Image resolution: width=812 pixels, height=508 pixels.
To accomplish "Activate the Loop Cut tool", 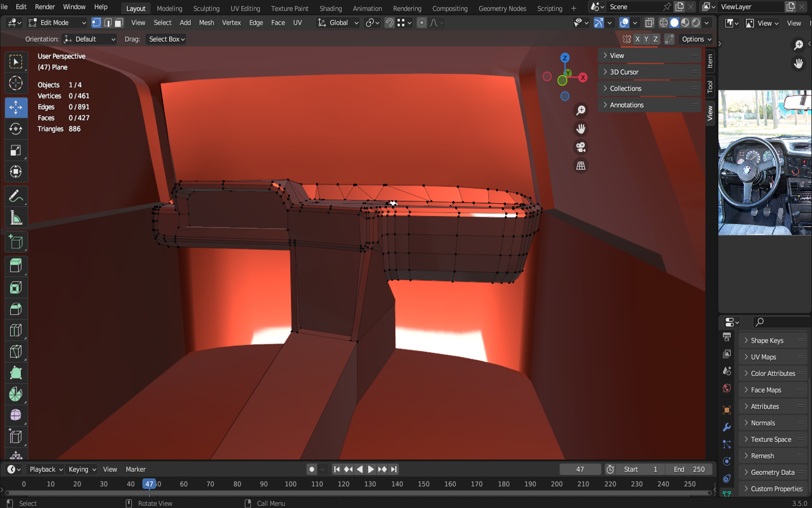I will (x=16, y=331).
